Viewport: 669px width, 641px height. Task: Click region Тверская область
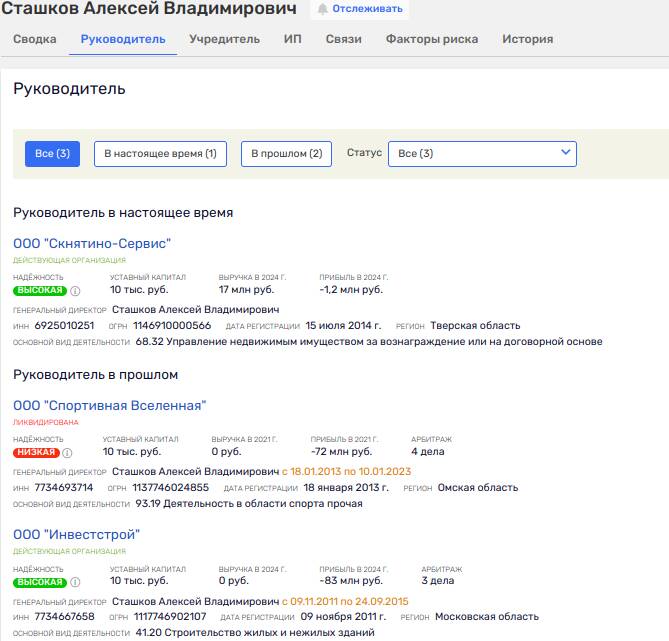click(475, 326)
